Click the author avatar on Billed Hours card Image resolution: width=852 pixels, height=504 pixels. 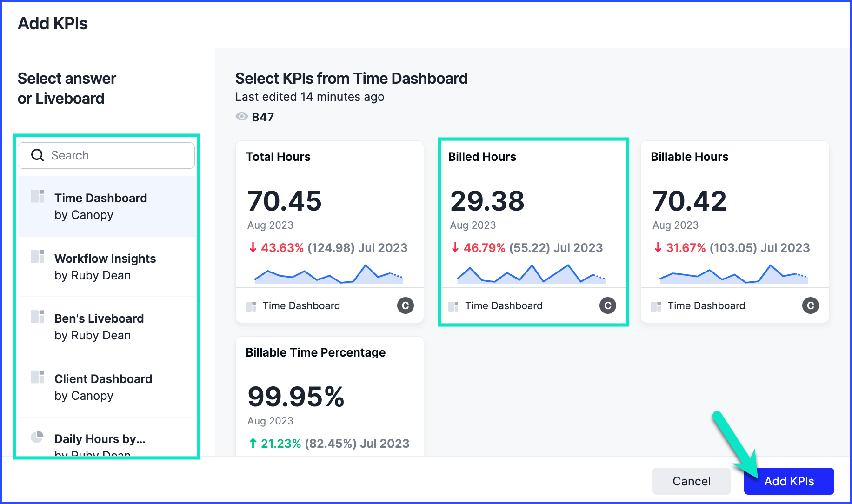pos(607,305)
